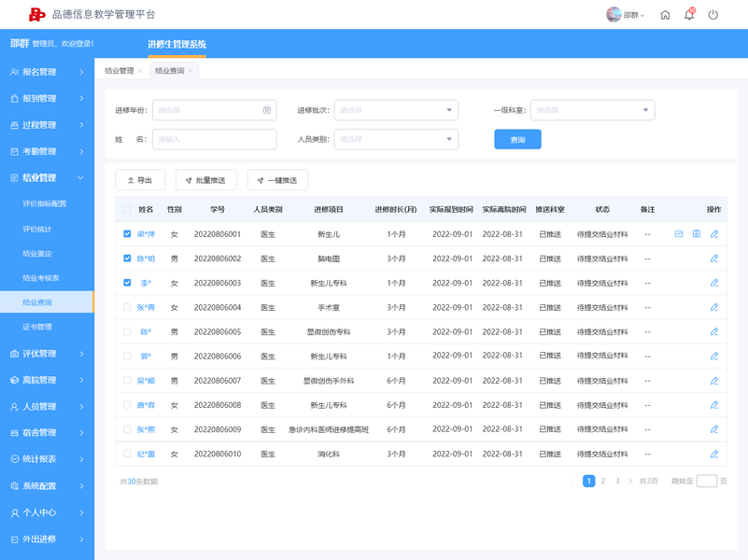Screen dimensions: 748x560
Task: Open 结业鉴定 submenu item
Action: 37,254
